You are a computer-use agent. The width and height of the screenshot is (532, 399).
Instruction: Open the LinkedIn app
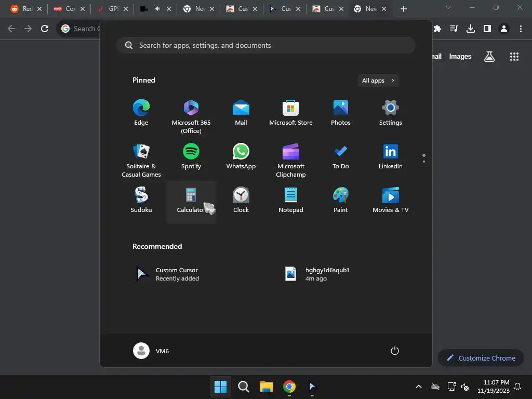click(391, 157)
